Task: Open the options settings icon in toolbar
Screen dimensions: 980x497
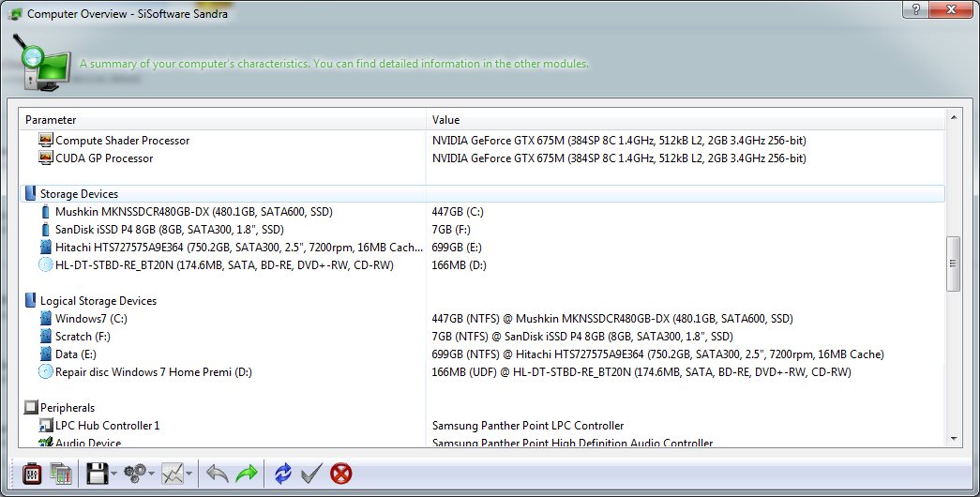Action: pyautogui.click(x=32, y=474)
